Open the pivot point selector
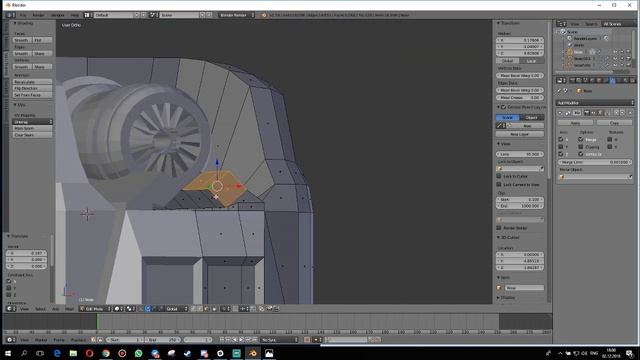Screen dimensions: 640x360 (x=131, y=309)
